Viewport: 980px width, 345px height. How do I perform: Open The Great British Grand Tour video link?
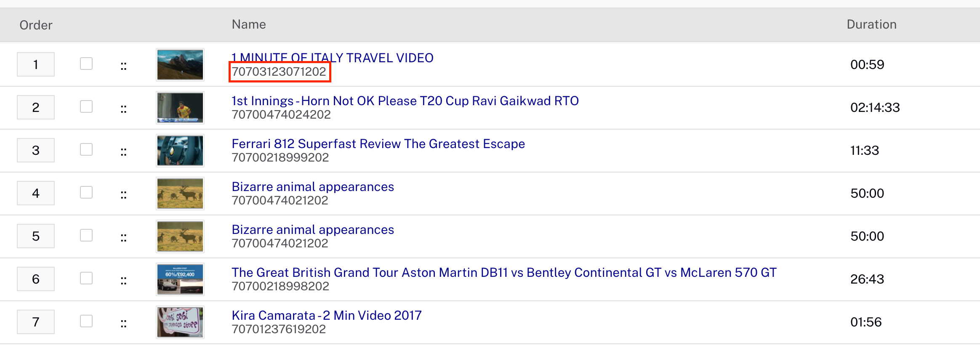click(x=504, y=273)
